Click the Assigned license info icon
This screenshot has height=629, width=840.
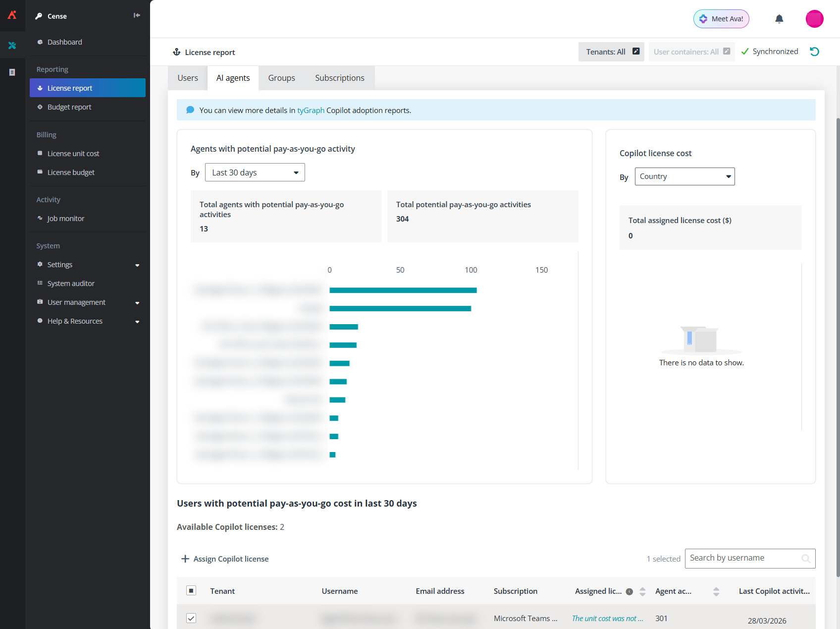coord(630,591)
